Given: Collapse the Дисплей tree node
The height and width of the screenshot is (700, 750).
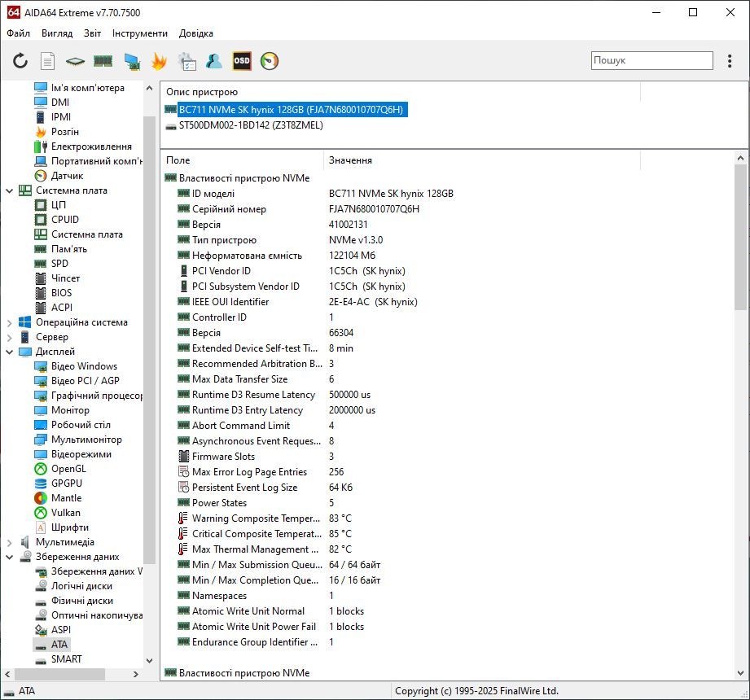Looking at the screenshot, I should click(9, 352).
